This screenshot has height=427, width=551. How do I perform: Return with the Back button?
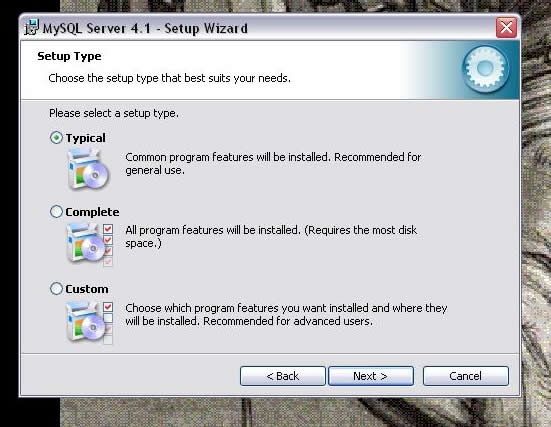pyautogui.click(x=283, y=376)
